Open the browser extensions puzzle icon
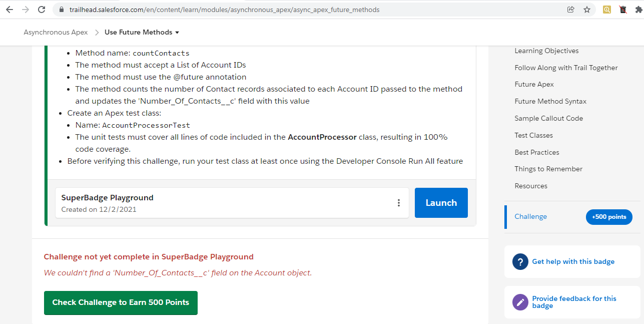The height and width of the screenshot is (324, 644). (x=639, y=10)
